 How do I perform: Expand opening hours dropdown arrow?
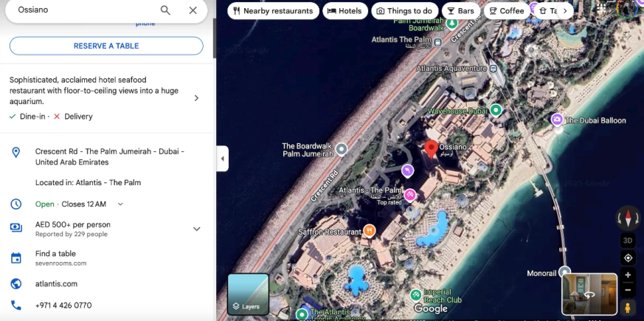click(x=120, y=204)
